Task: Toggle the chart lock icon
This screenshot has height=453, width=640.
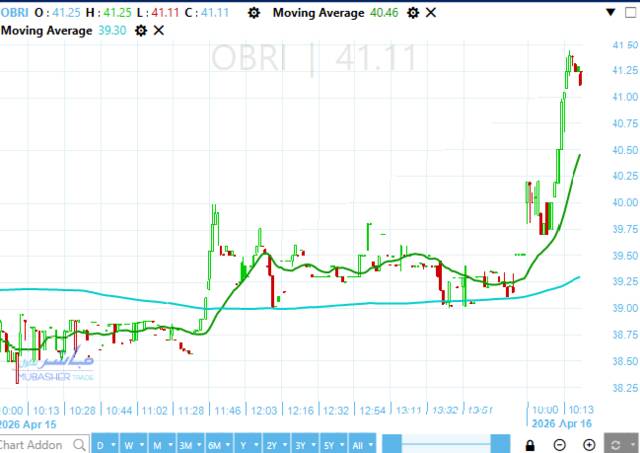Action: [x=530, y=445]
